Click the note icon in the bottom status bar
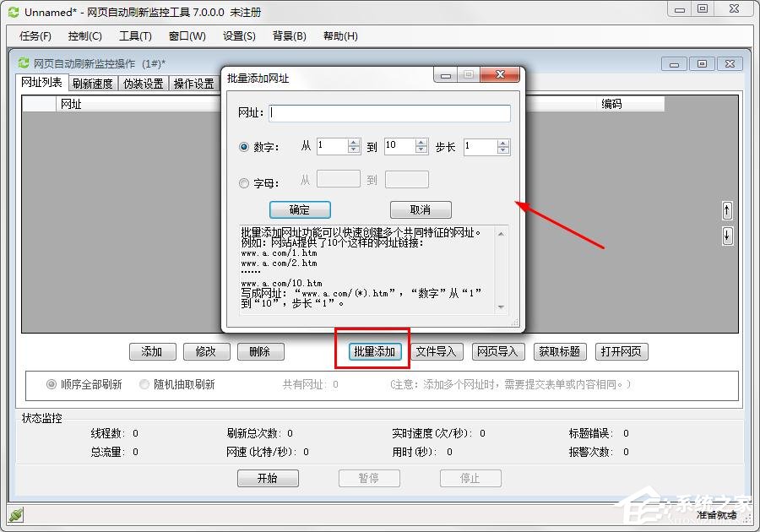Image resolution: width=760 pixels, height=532 pixels. tap(14, 513)
